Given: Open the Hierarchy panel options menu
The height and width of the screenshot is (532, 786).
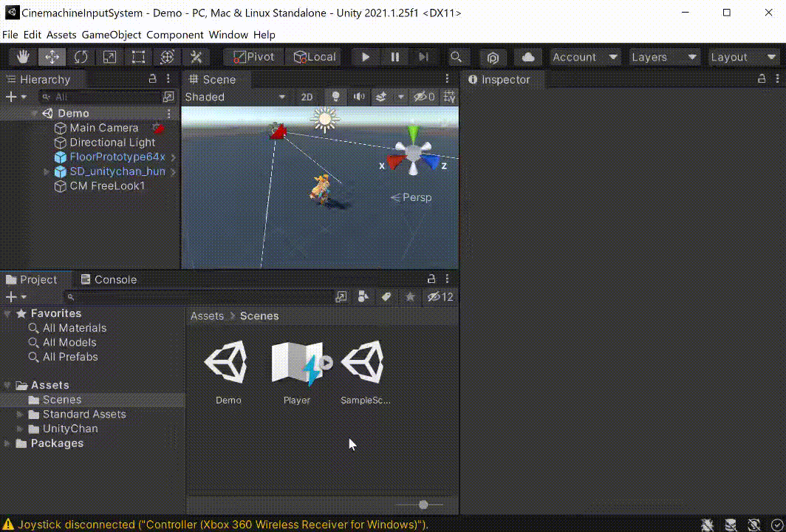Looking at the screenshot, I should point(168,79).
